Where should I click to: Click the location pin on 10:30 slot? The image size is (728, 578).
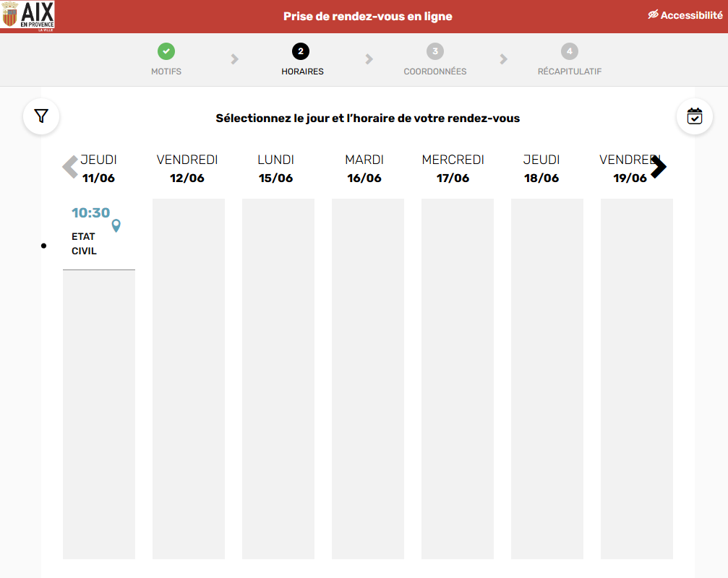(x=116, y=225)
